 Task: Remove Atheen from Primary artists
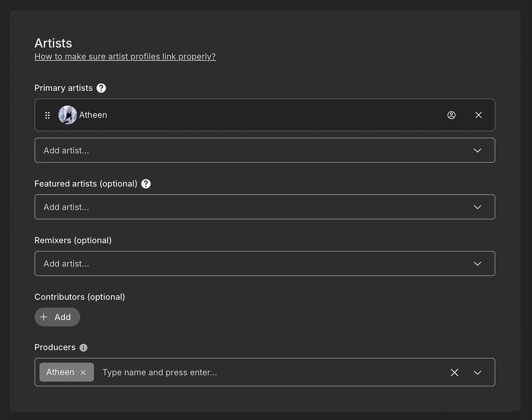[x=478, y=115]
